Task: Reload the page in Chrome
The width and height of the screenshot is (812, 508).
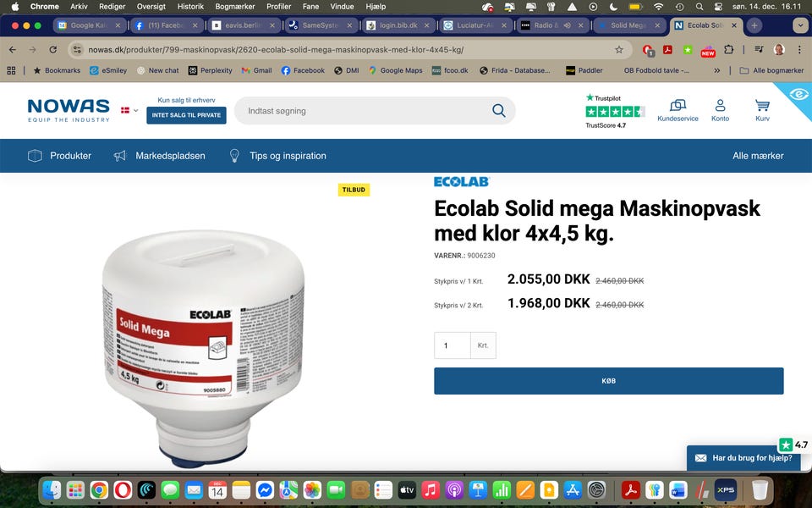Action: pos(52,50)
